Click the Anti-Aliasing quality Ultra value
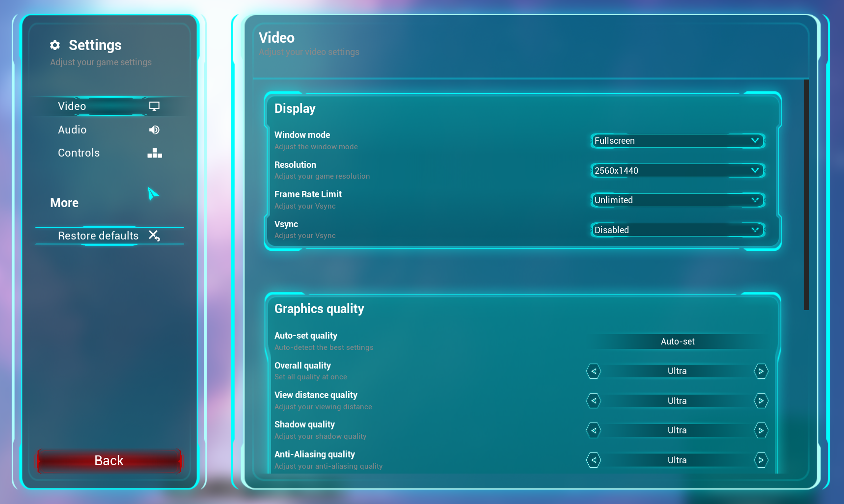Screen dimensions: 844x504 point(677,460)
